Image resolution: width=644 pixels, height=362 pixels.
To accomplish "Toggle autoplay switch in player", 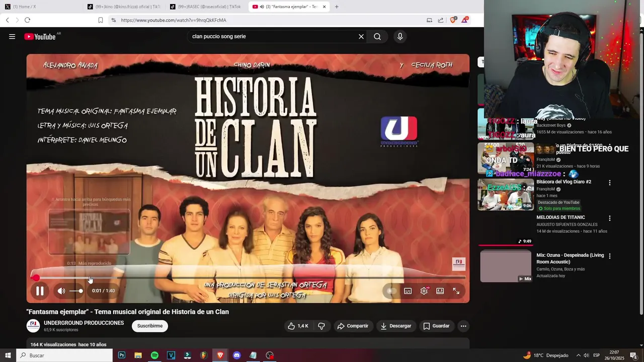I will [391, 291].
